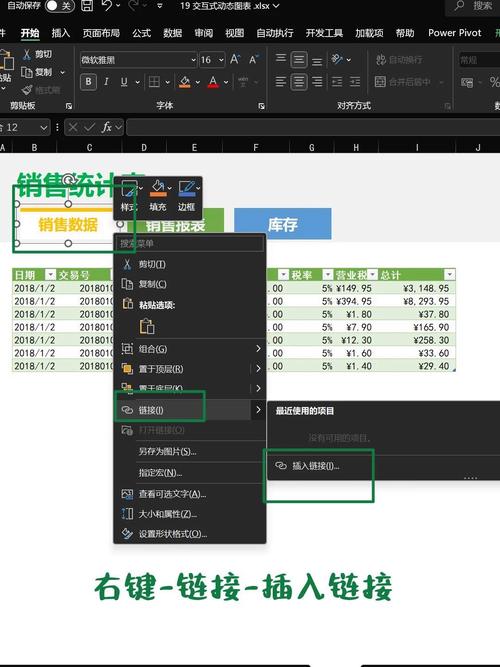Select 链接(I) in the context menu
The height and width of the screenshot is (667, 500).
(190, 410)
